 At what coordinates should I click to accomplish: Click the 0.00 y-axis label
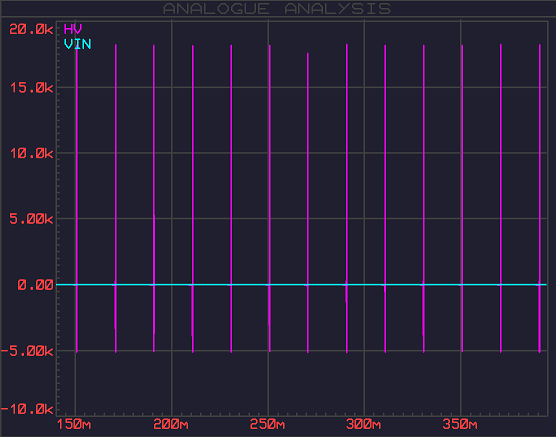pyautogui.click(x=35, y=284)
